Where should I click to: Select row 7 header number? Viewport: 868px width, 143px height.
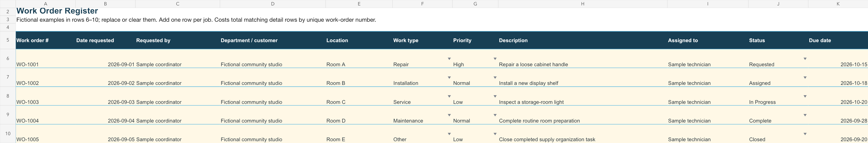pos(8,77)
